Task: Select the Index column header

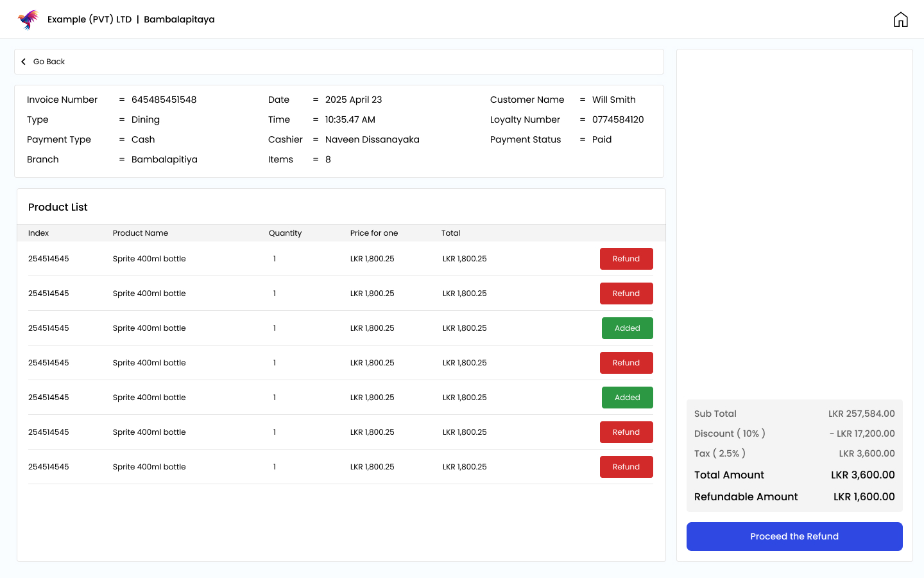Action: [x=38, y=233]
